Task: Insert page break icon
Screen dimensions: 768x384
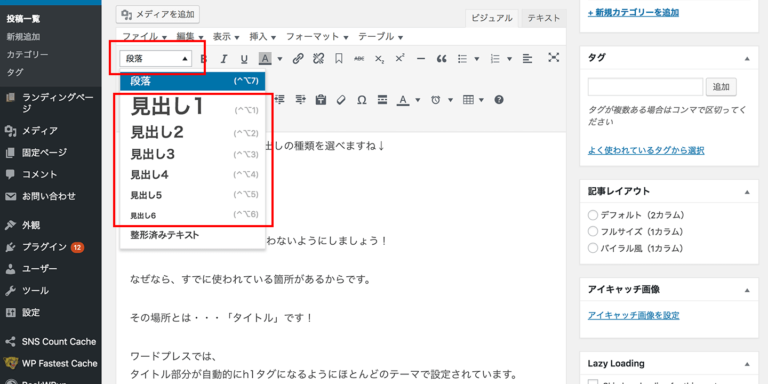Action: pyautogui.click(x=382, y=100)
